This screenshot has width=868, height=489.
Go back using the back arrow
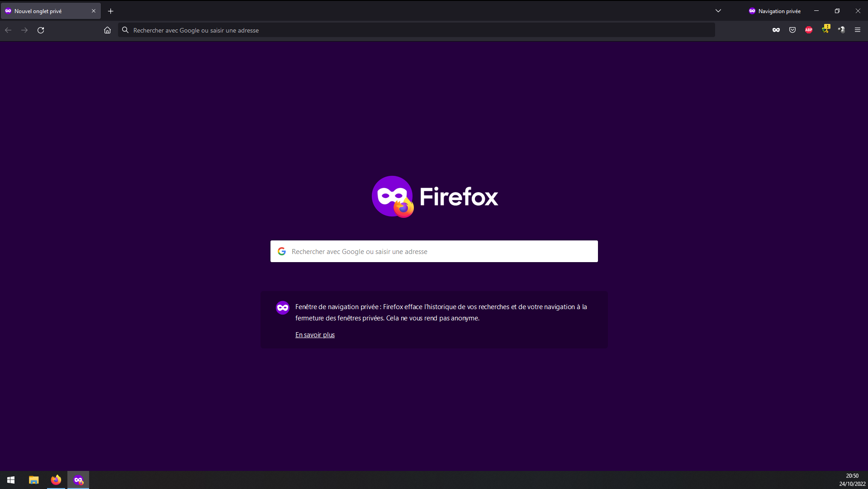[8, 30]
